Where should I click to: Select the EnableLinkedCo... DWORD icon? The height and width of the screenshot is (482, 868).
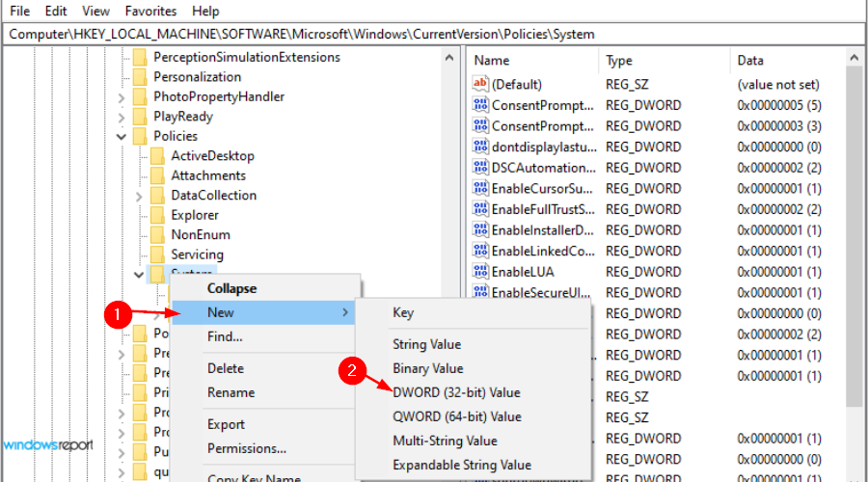[480, 251]
